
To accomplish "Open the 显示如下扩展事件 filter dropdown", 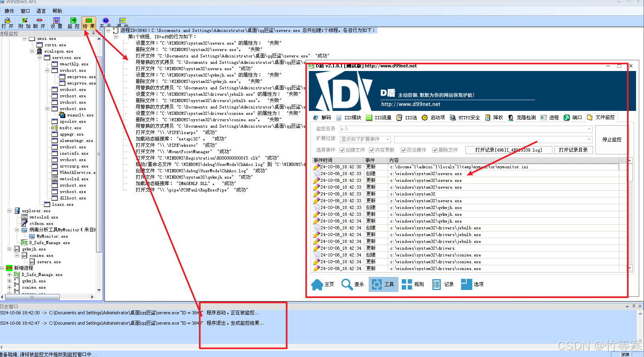I will (387, 139).
